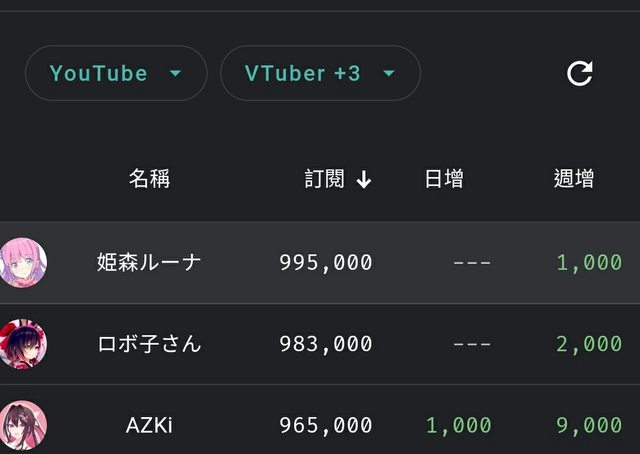Click AZKi's 1,000 daily increase value
Image resolution: width=640 pixels, height=454 pixels.
point(458,426)
